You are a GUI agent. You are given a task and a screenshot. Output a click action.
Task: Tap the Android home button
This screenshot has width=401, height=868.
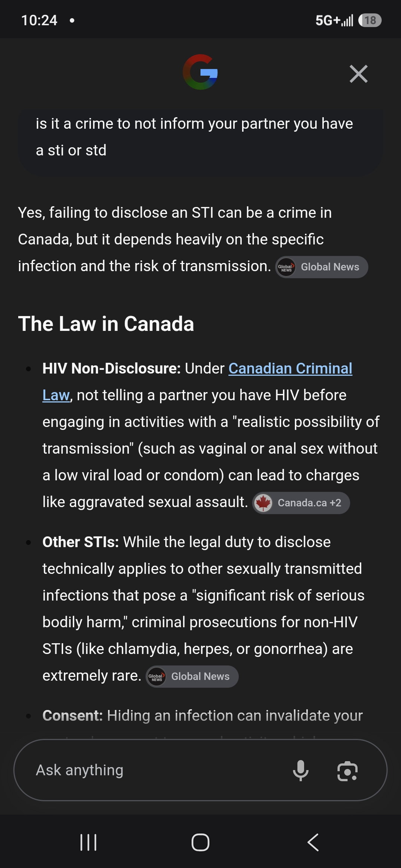[200, 842]
